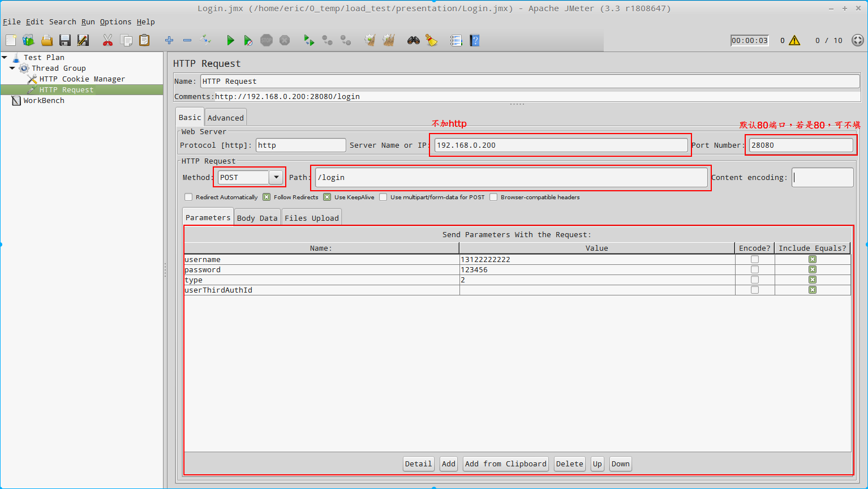Open the Options menu
868x489 pixels.
[x=115, y=22]
